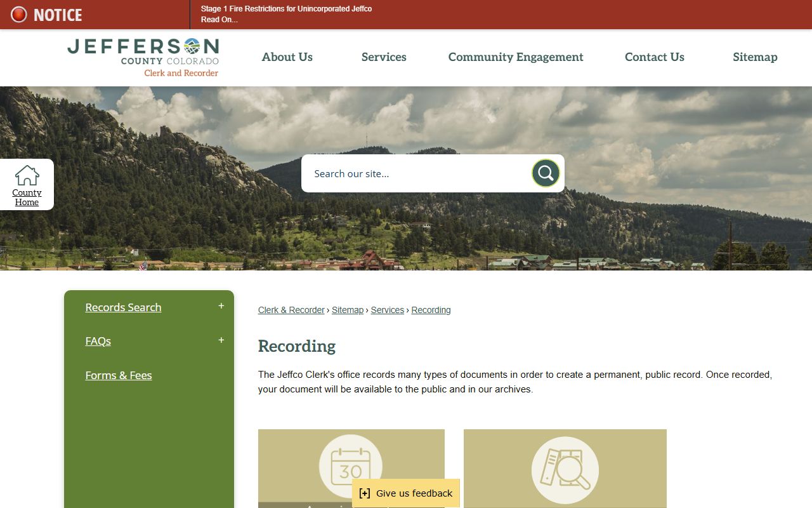Viewport: 812px width, 508px height.
Task: Click the magnifier search button
Action: click(x=546, y=173)
